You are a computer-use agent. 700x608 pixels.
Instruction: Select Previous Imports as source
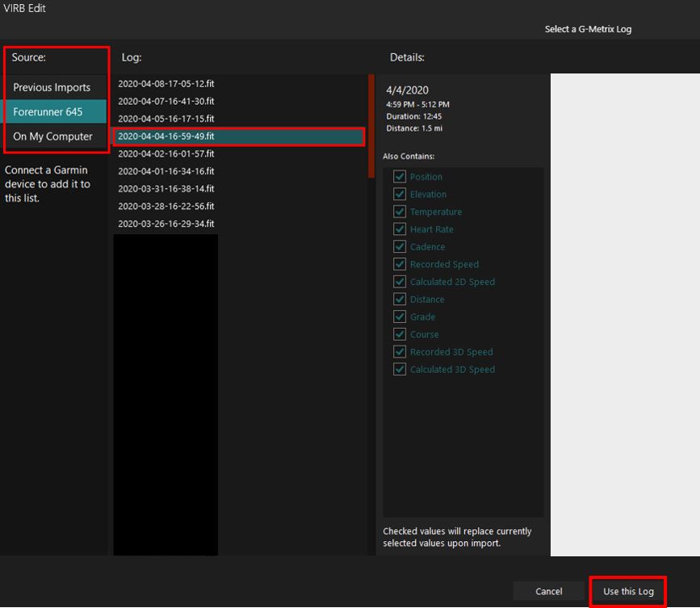coord(56,87)
